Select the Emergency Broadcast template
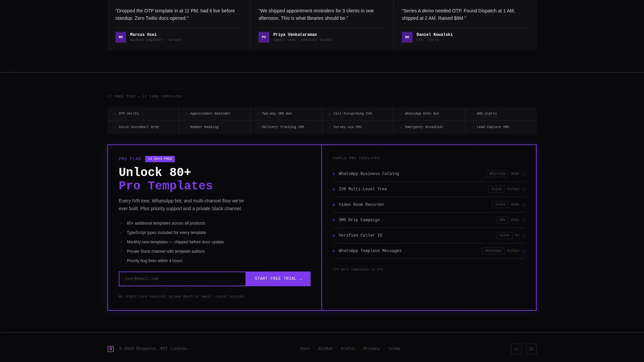The height and width of the screenshot is (362, 644). tap(429, 127)
